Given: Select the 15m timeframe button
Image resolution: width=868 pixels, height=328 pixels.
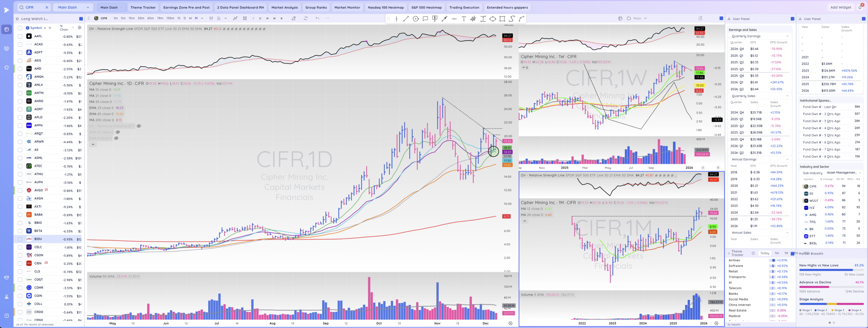Looking at the screenshot, I should point(131,18).
